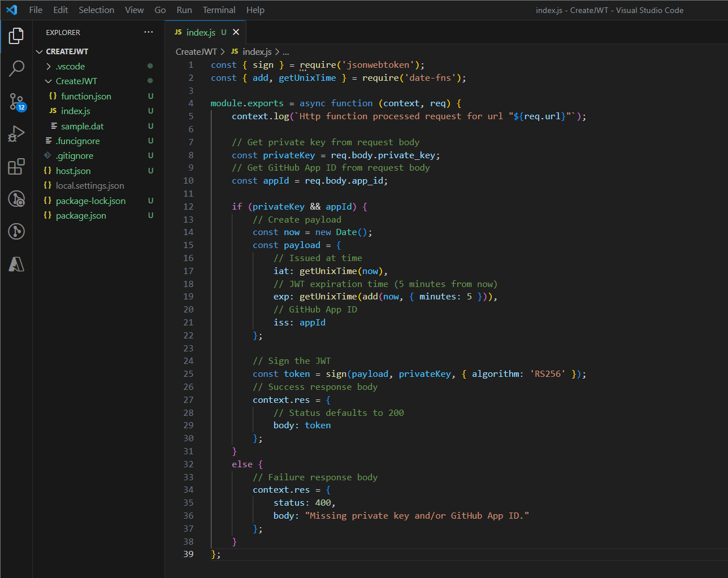The height and width of the screenshot is (578, 728).
Task: Open the Selection menu
Action: (97, 10)
